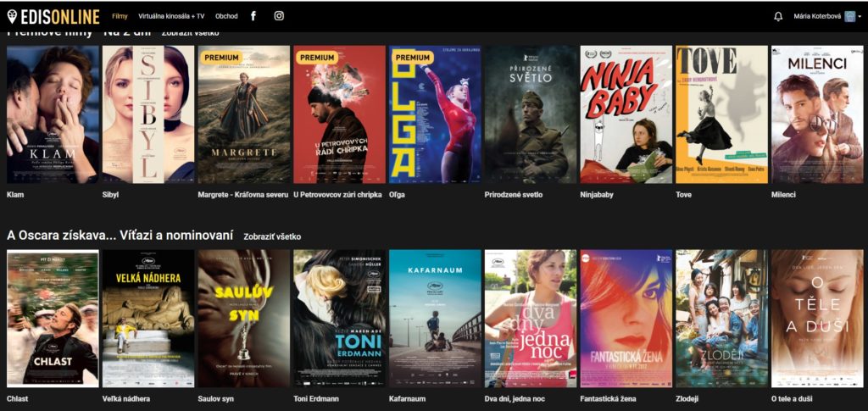
Task: Open Virtuálna kinosála + TV
Action: point(171,16)
